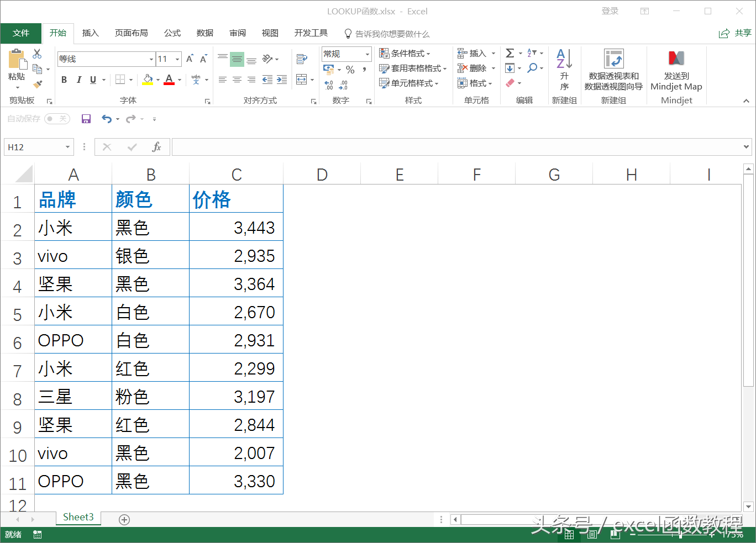Open the number format 常规 dropdown
Screen dimensions: 756x543
click(368, 54)
